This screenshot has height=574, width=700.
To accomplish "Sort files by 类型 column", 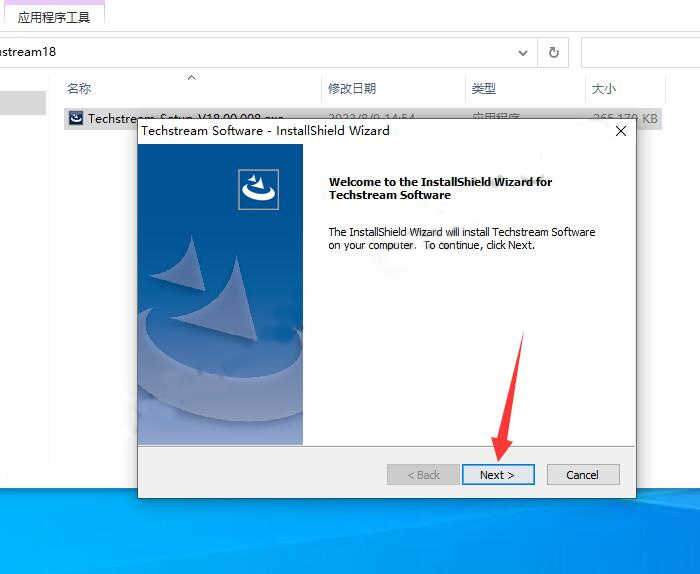I will pyautogui.click(x=484, y=88).
